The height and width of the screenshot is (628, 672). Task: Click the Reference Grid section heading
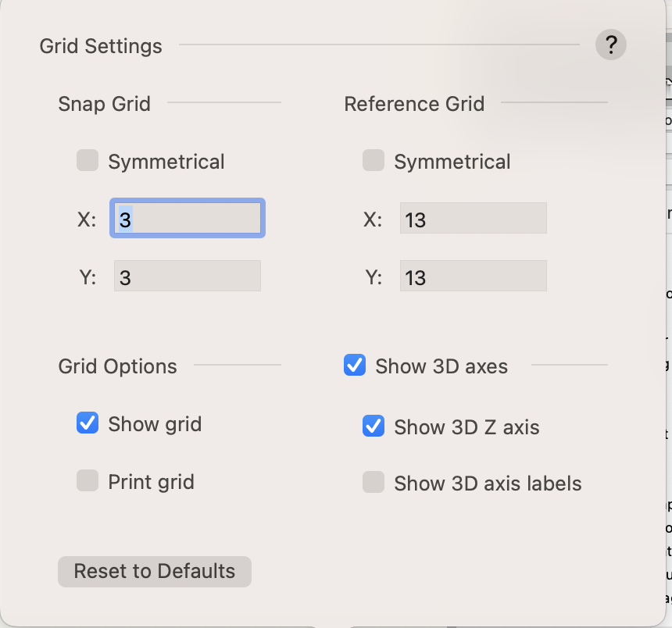(x=414, y=104)
